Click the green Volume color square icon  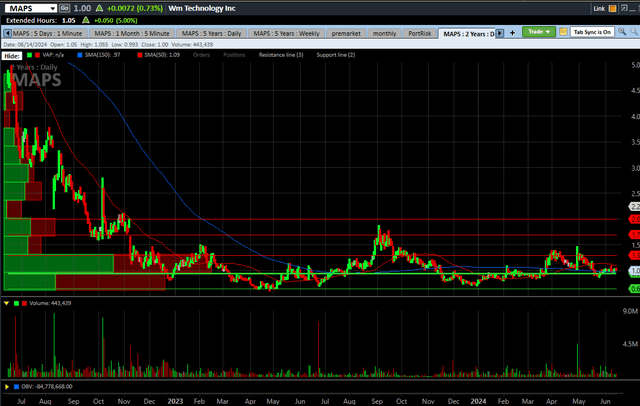point(16,301)
